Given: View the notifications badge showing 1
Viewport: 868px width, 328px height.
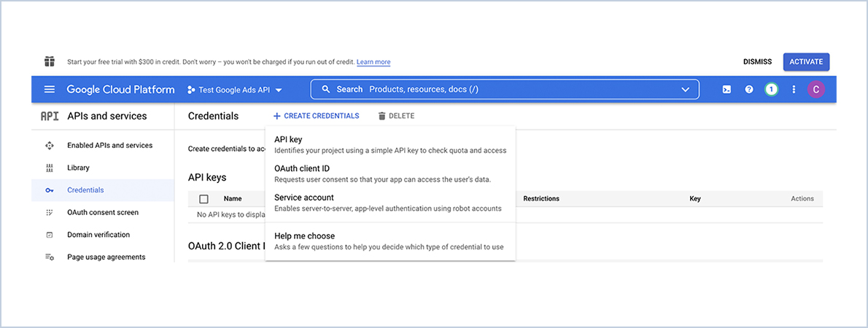Looking at the screenshot, I should coord(771,90).
